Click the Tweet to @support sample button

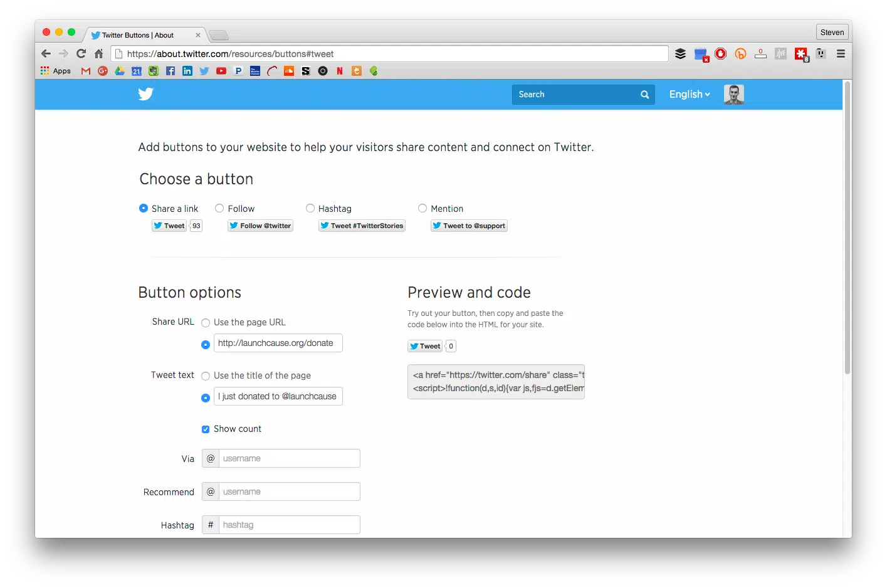click(469, 226)
